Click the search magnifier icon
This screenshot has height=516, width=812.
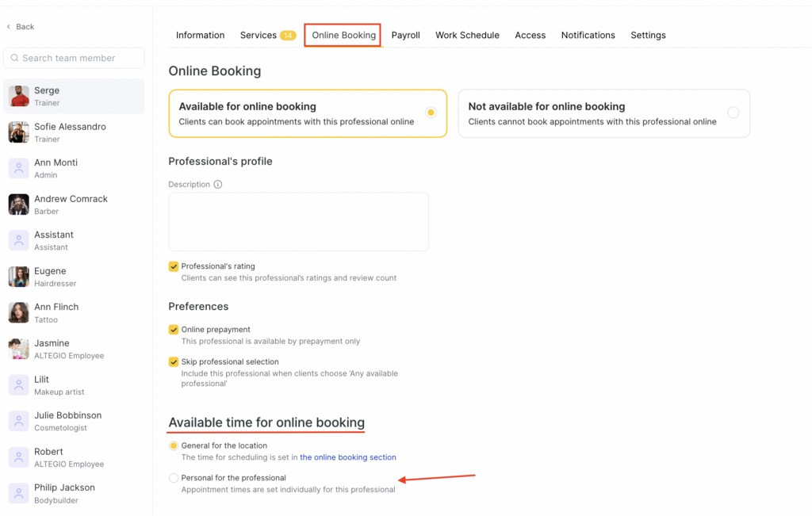(x=13, y=58)
